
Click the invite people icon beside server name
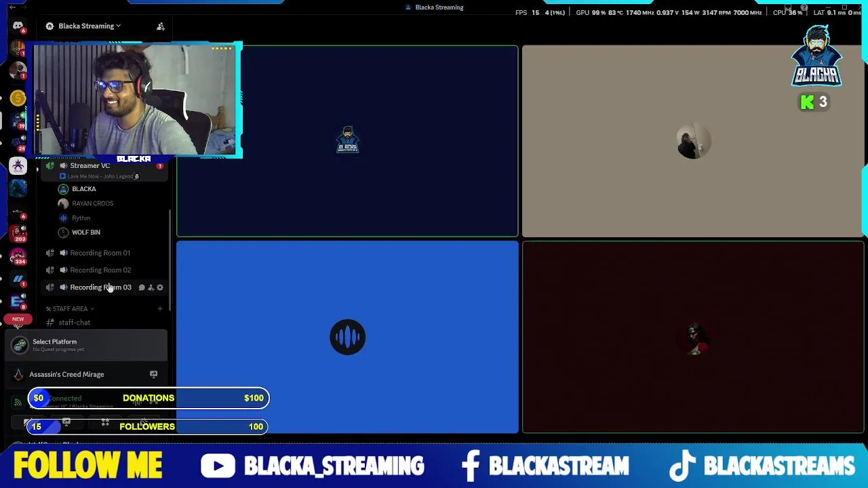161,26
